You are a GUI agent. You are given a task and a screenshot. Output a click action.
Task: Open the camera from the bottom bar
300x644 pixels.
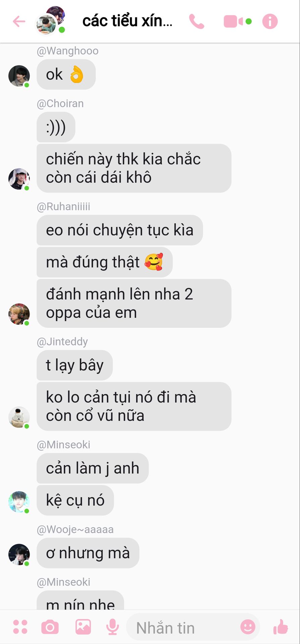point(50,627)
